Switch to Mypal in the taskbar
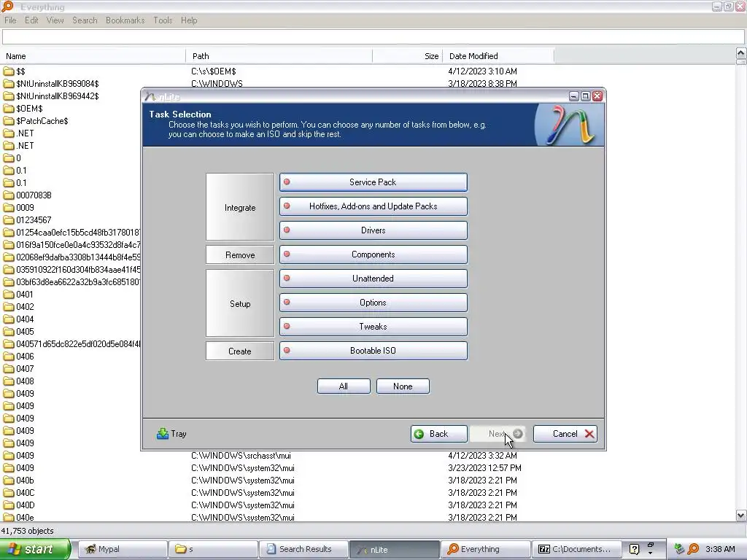747x560 pixels. [122, 549]
